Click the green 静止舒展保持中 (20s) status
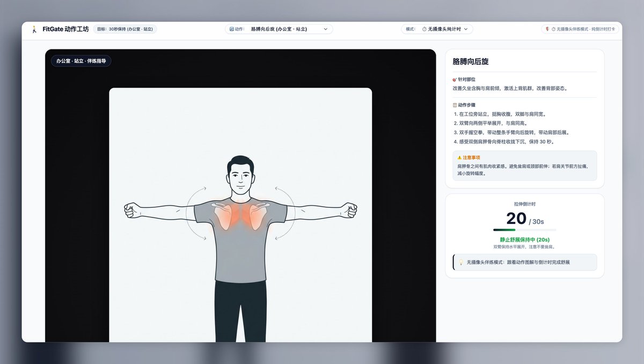Screen dimensions: 644x364 pyautogui.click(x=524, y=240)
